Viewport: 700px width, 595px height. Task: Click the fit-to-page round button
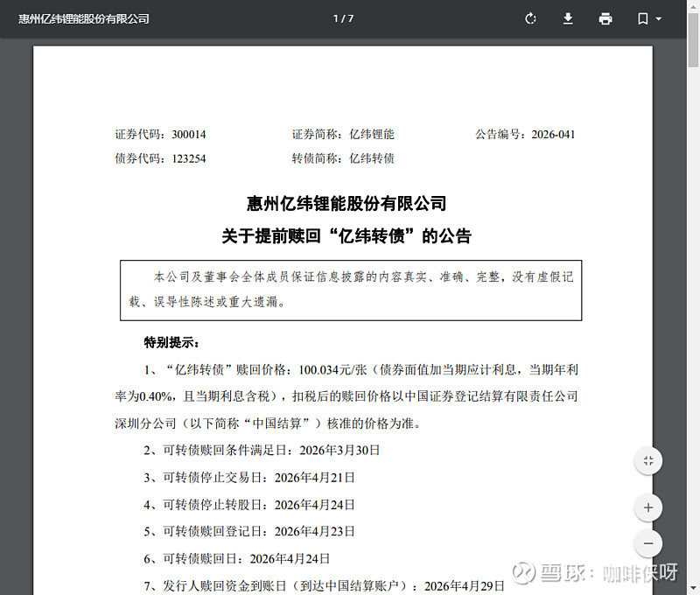pyautogui.click(x=648, y=460)
